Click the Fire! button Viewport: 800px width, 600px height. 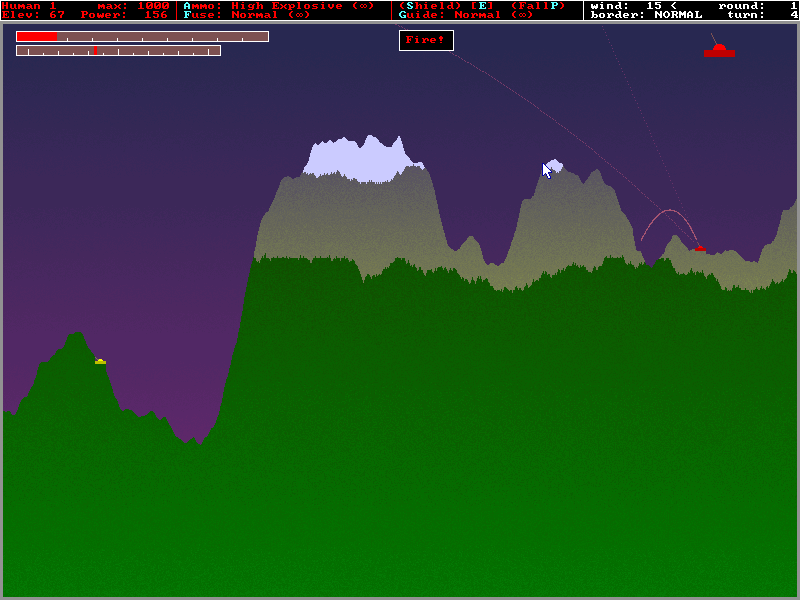[426, 40]
